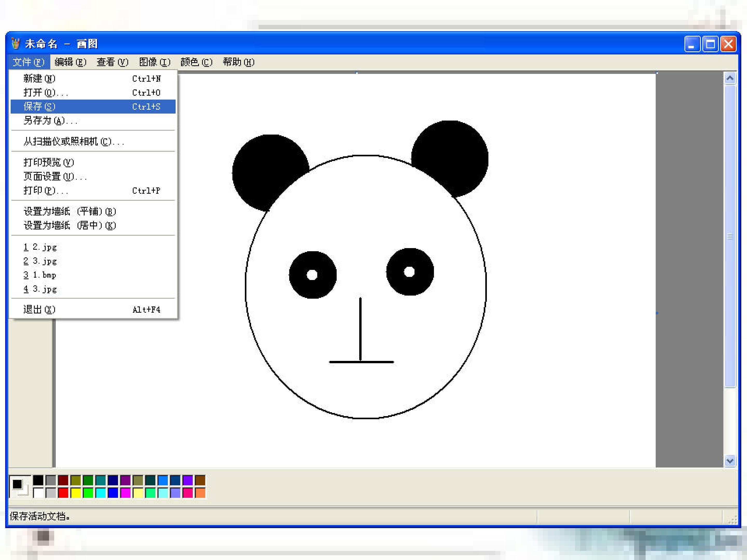Open recent file 2 3.jpg
Screen dimensions: 747x560
pos(93,261)
